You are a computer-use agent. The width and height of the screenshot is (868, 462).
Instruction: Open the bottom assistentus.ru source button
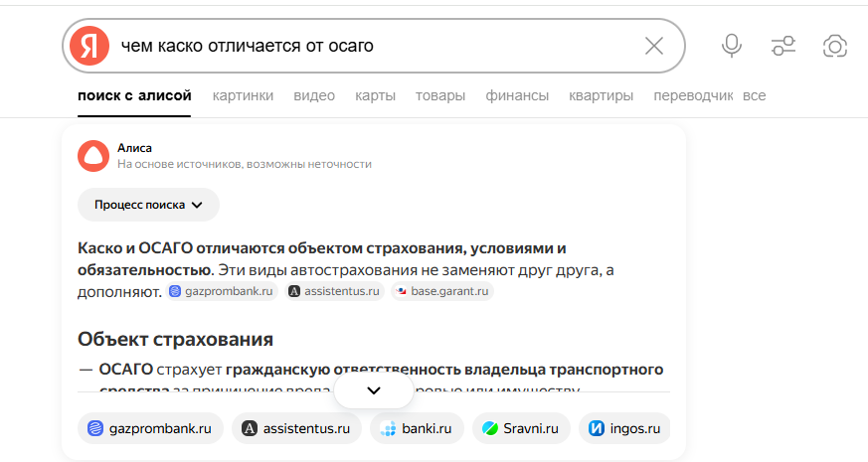(x=296, y=428)
